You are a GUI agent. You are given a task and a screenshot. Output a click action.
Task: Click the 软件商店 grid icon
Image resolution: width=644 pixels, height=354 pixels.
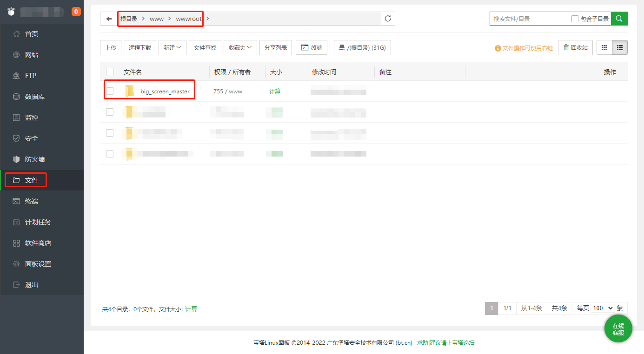16,243
